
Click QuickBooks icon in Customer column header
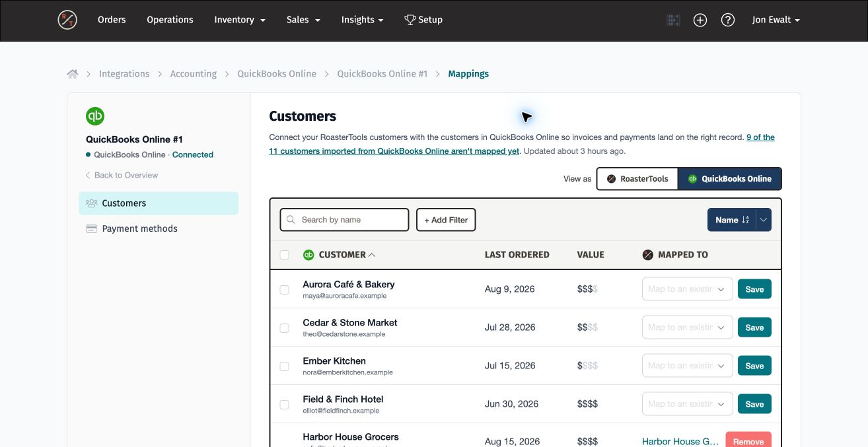pyautogui.click(x=308, y=255)
